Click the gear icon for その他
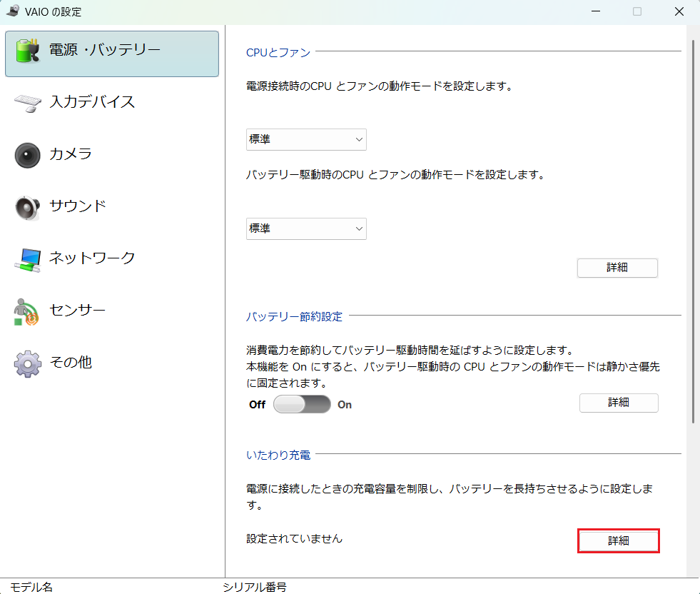The height and width of the screenshot is (594, 700). click(28, 363)
